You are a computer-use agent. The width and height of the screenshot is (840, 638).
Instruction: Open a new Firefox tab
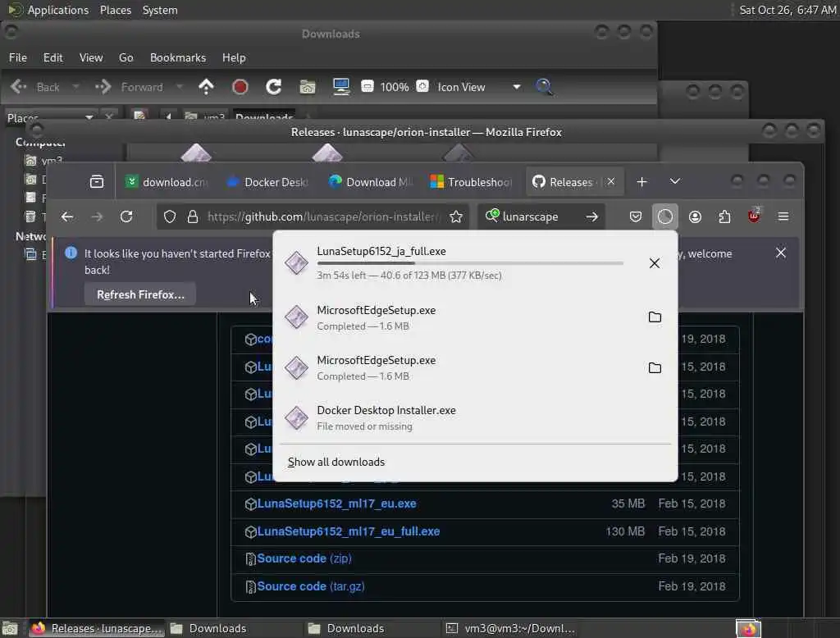(x=641, y=181)
